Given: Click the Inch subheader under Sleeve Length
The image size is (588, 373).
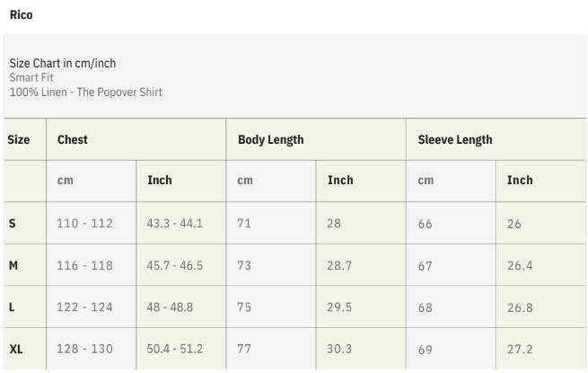Looking at the screenshot, I should click(x=520, y=181).
